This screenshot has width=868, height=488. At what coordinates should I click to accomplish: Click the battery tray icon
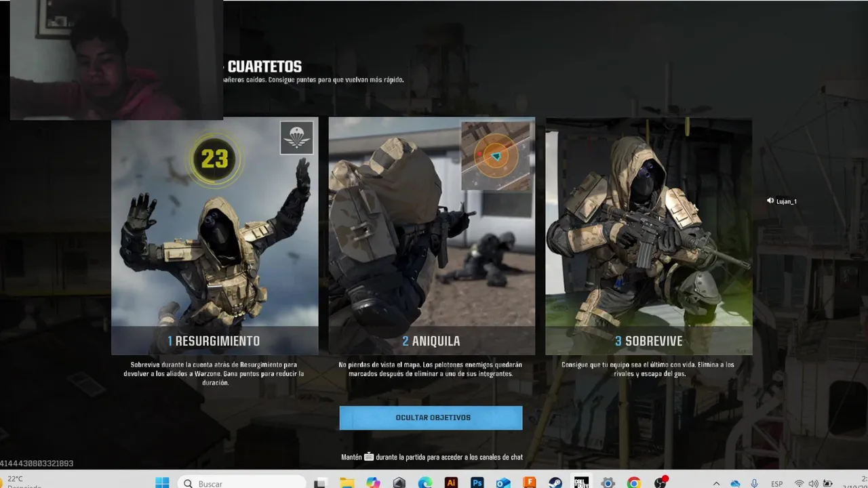pos(827,483)
